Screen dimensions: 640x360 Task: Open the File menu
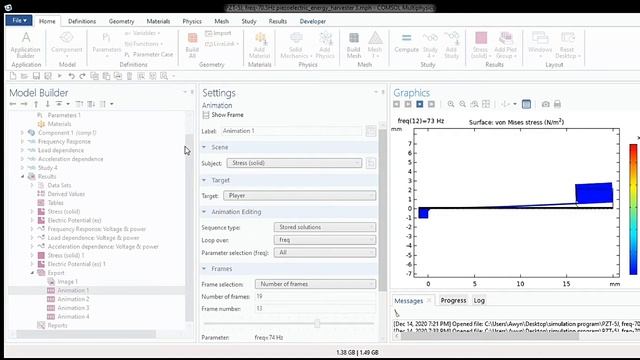(x=19, y=20)
